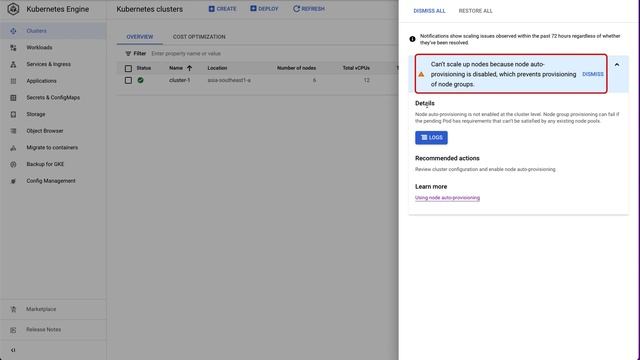The width and height of the screenshot is (640, 360).
Task: Click the Location column header
Action: pos(217,68)
